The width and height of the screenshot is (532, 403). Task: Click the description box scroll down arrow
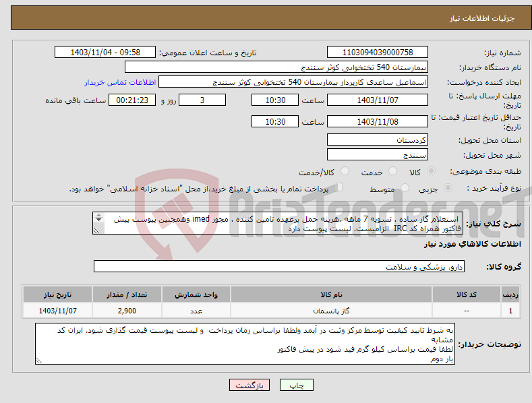point(98,220)
